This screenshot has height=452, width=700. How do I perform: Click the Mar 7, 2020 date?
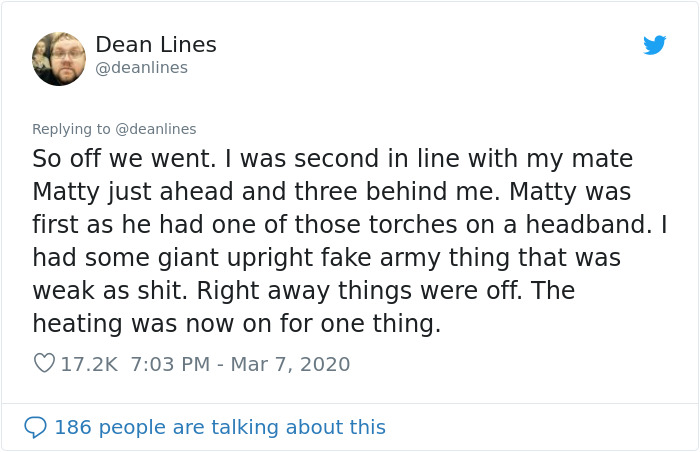290,364
